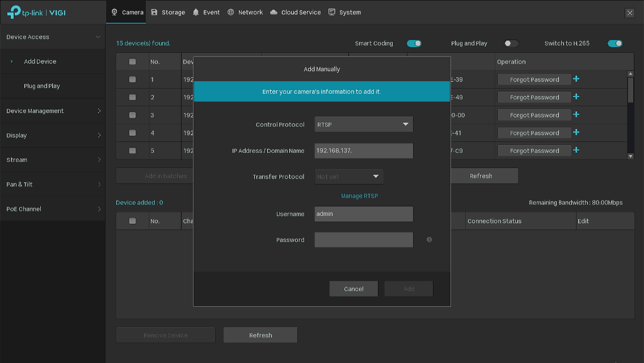Screen dimensions: 644x363
Task: Collapse the Device Access section
Action: (x=53, y=36)
